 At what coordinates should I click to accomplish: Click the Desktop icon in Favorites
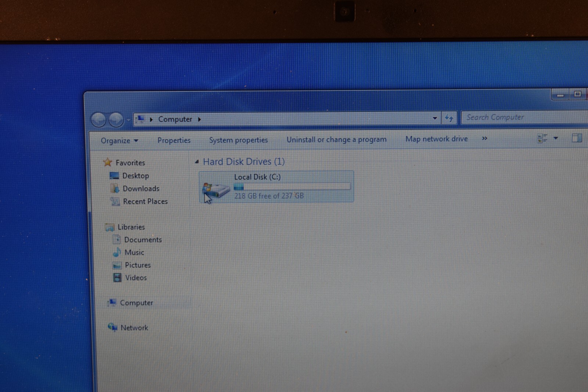[x=114, y=176]
